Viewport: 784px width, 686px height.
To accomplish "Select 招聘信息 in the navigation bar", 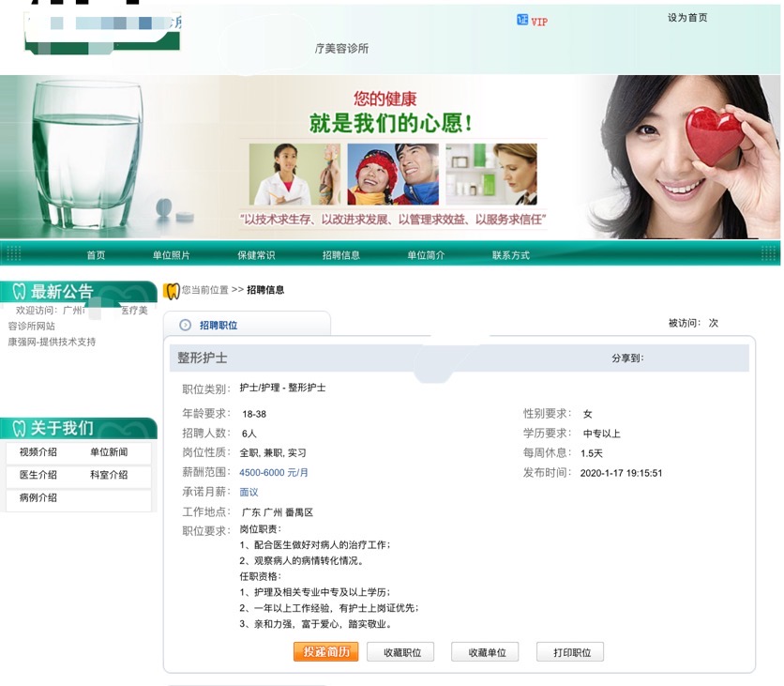I will coord(340,255).
